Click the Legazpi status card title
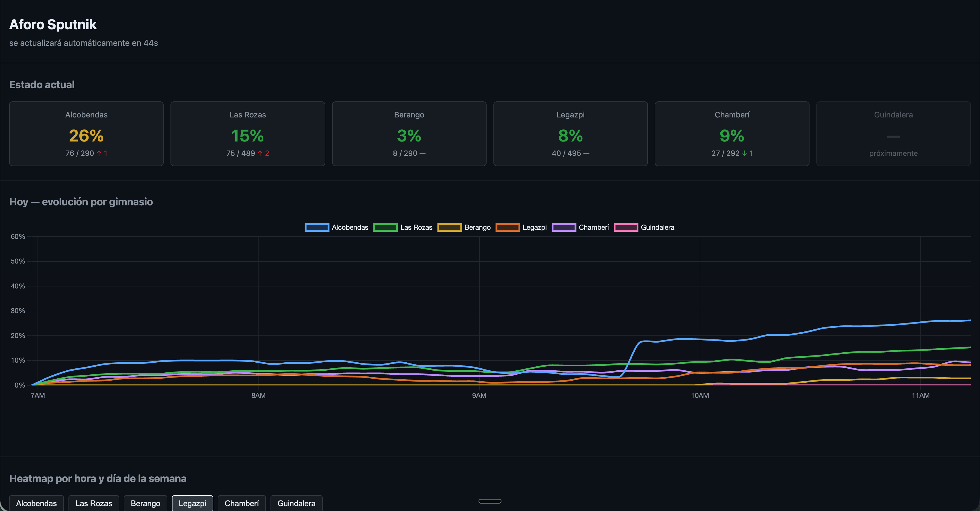The image size is (980, 511). click(x=570, y=115)
